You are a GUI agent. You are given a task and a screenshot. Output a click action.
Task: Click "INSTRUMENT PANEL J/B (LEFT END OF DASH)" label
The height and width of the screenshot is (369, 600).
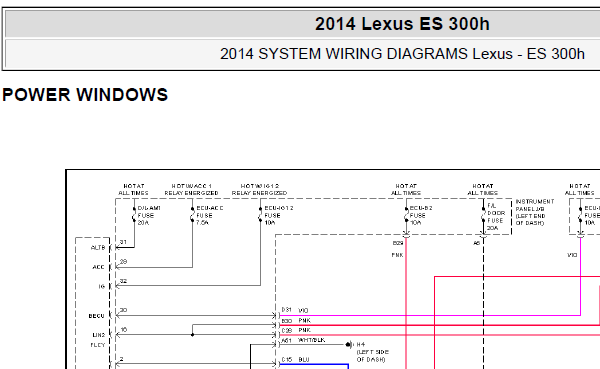pyautogui.click(x=535, y=212)
